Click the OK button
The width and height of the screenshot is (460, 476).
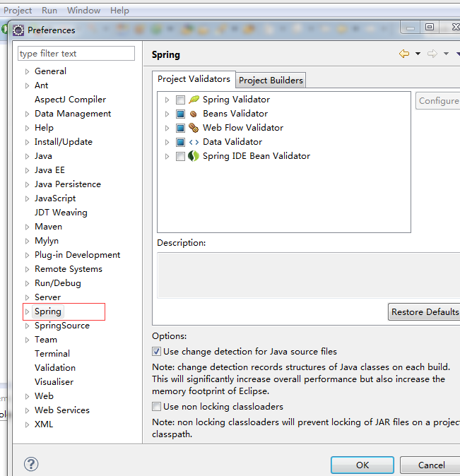[362, 465]
